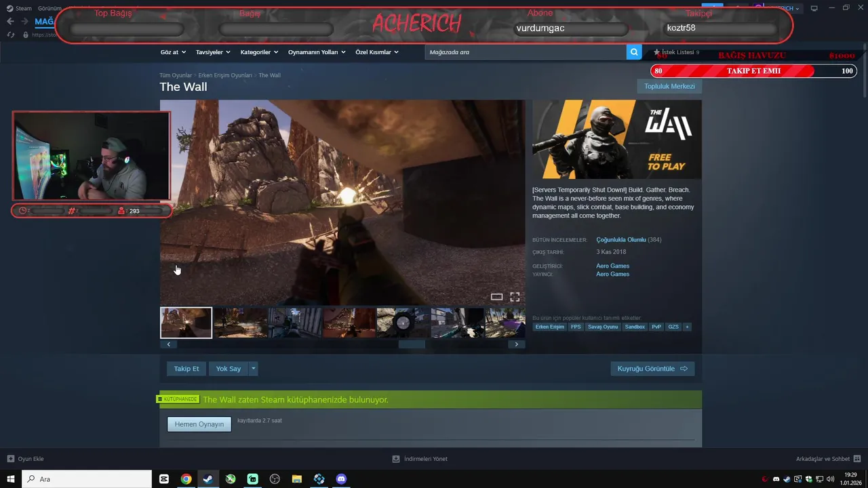The width and height of the screenshot is (868, 488).
Task: Go to Tüm Oyunlar breadcrumb
Action: click(176, 75)
